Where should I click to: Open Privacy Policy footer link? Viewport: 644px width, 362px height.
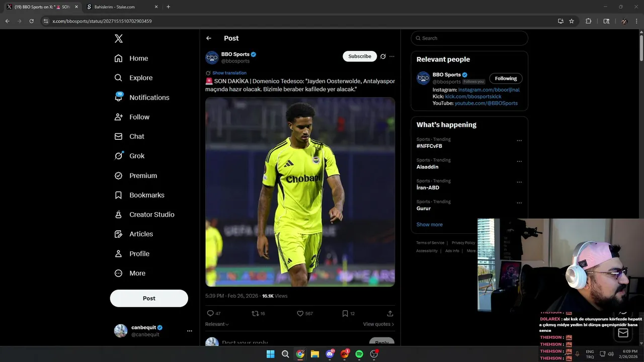tap(463, 243)
